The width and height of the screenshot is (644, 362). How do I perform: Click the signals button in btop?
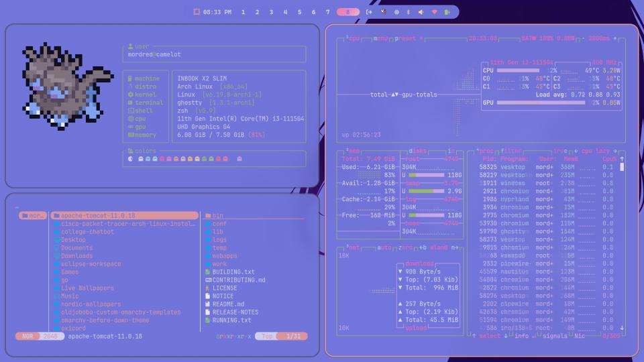click(555, 336)
